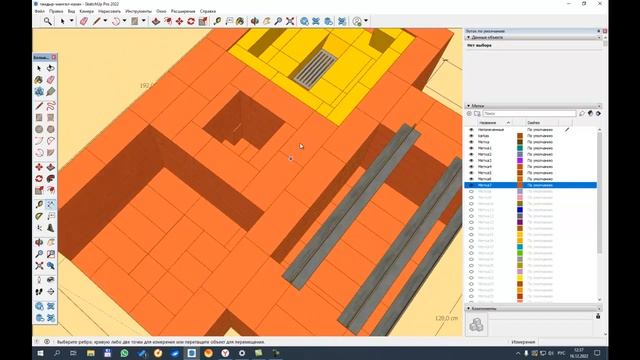
Task: Hide the Метка5 tag
Action: pyautogui.click(x=471, y=173)
